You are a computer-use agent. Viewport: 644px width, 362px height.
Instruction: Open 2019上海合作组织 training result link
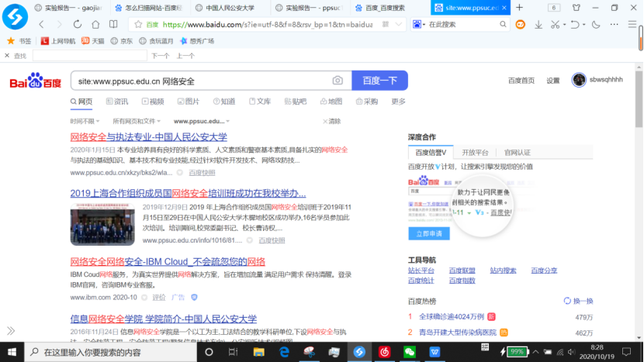pos(188,193)
